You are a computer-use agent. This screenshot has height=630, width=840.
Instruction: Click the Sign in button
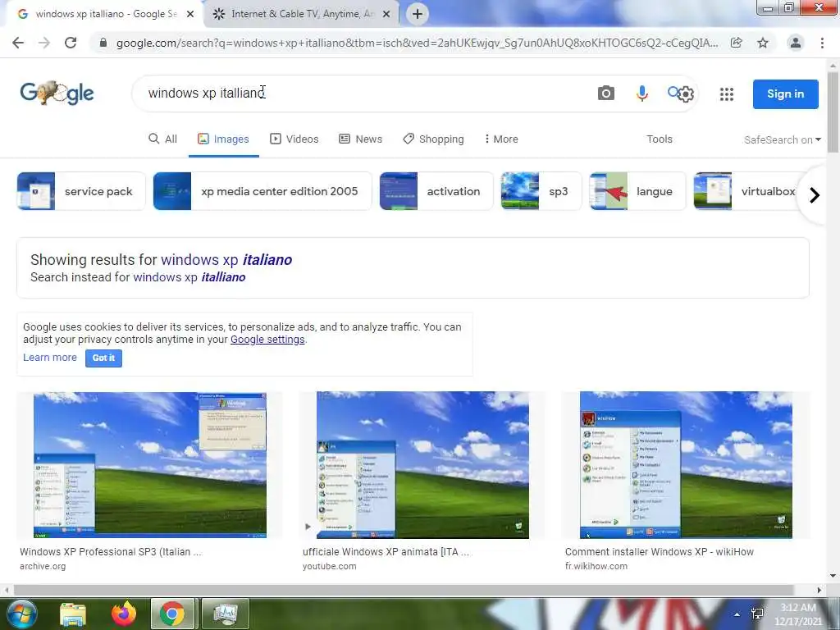click(x=785, y=94)
